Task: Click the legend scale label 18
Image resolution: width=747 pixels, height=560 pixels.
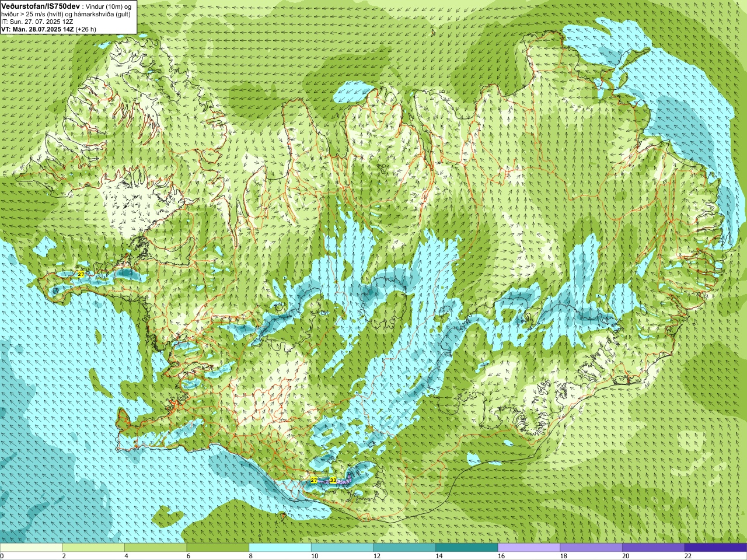Action: click(564, 556)
